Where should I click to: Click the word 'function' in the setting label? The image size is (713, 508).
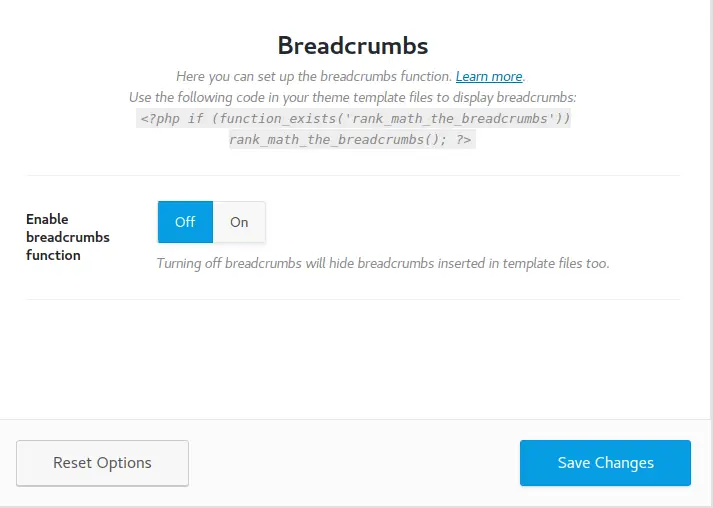[53, 255]
